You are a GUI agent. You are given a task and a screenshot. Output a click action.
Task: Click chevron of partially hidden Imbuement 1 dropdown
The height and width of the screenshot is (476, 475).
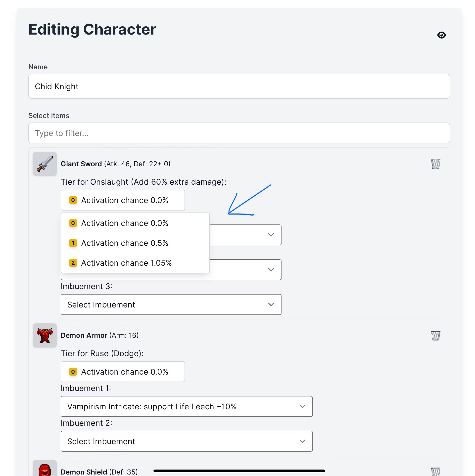tap(271, 235)
